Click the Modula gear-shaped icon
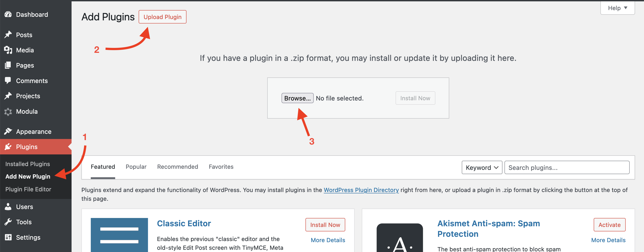The height and width of the screenshot is (252, 644). click(x=8, y=112)
